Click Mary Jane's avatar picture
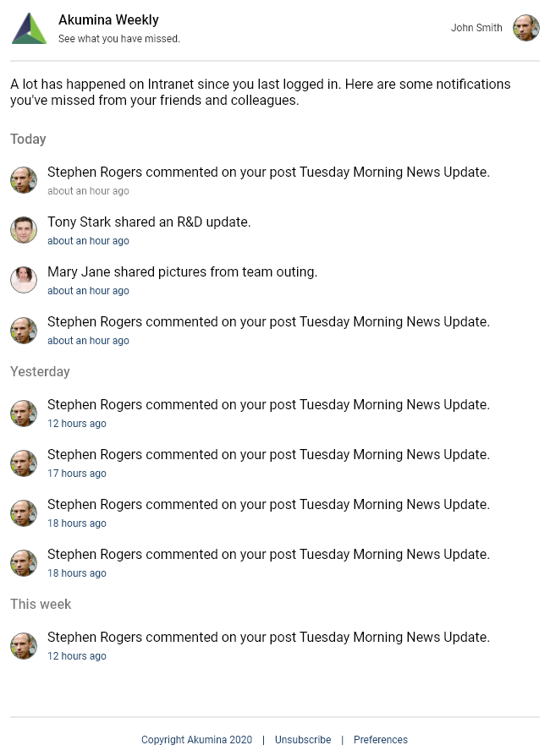 pos(24,280)
